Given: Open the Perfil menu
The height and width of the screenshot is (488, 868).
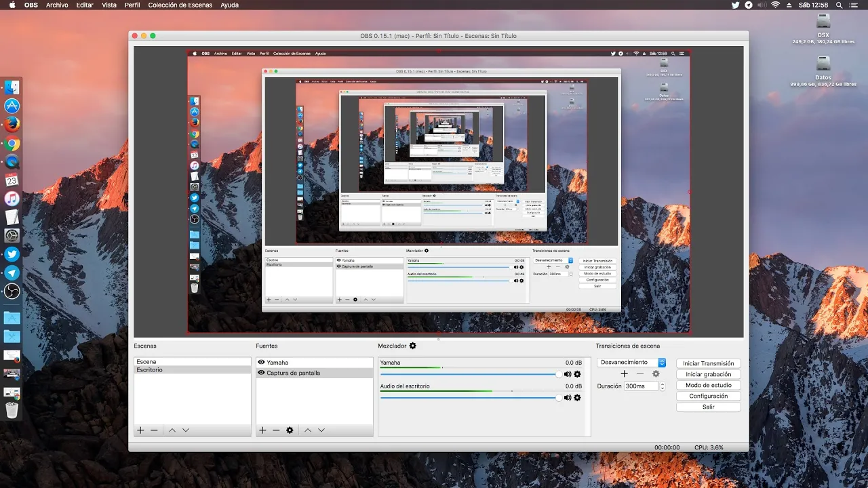Looking at the screenshot, I should [132, 5].
